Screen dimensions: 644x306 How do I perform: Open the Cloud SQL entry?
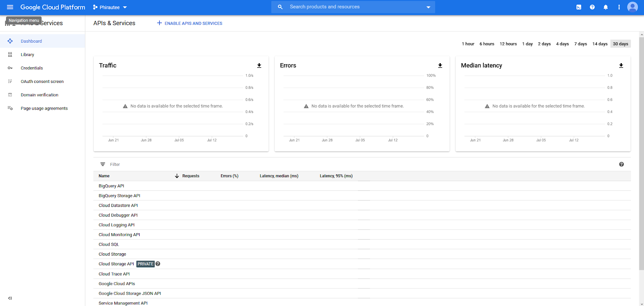pos(109,244)
